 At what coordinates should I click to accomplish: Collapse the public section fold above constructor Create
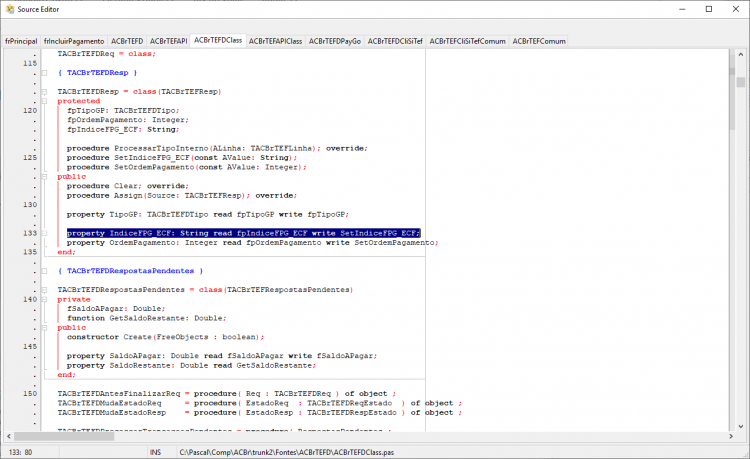(x=44, y=328)
